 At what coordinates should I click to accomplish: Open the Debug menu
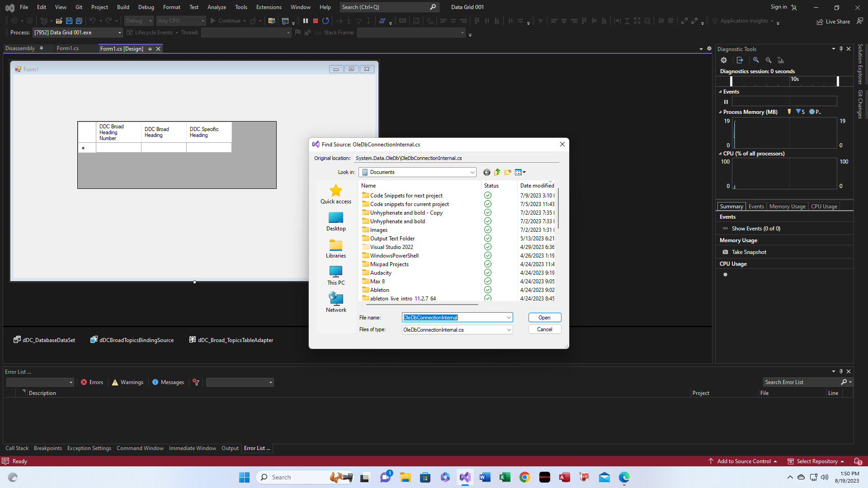click(146, 7)
